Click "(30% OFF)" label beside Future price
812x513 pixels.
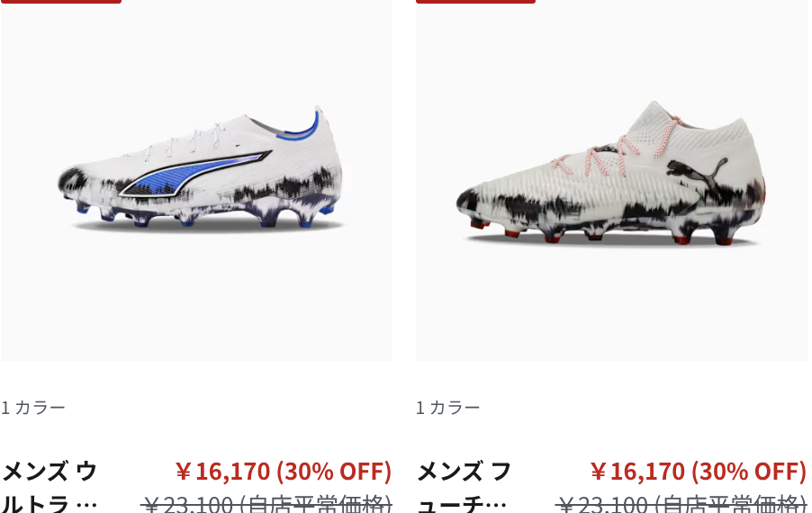coord(749,471)
